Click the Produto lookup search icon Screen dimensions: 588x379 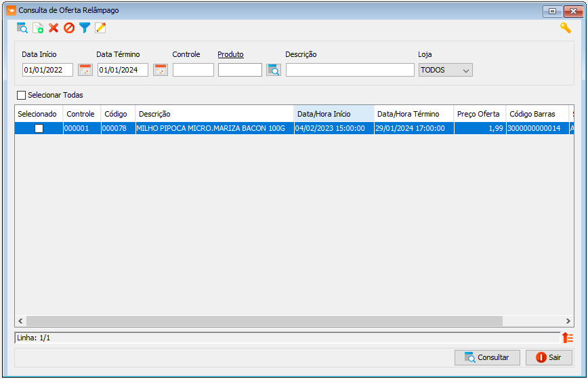pyautogui.click(x=274, y=70)
